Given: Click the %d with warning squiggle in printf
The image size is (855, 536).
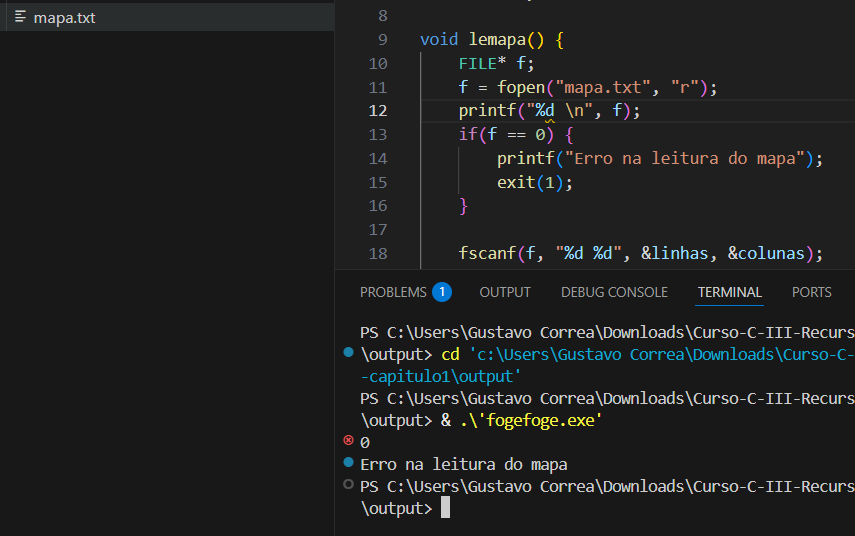Looking at the screenshot, I should 545,111.
